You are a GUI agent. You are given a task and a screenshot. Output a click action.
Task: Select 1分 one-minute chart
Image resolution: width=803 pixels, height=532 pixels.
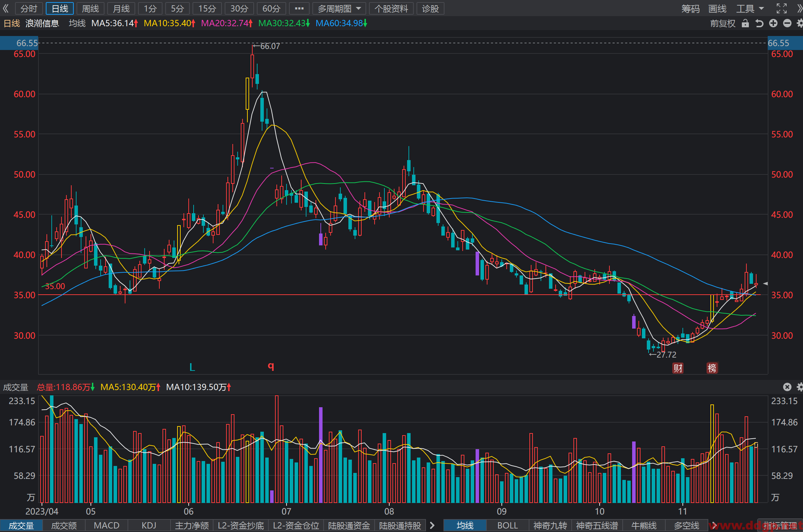coord(150,8)
